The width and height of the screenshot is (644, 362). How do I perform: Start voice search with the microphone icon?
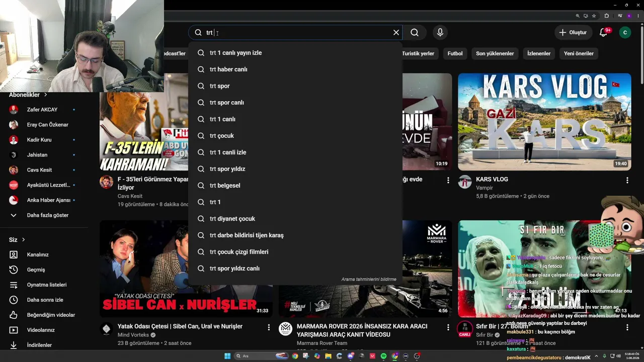click(440, 33)
